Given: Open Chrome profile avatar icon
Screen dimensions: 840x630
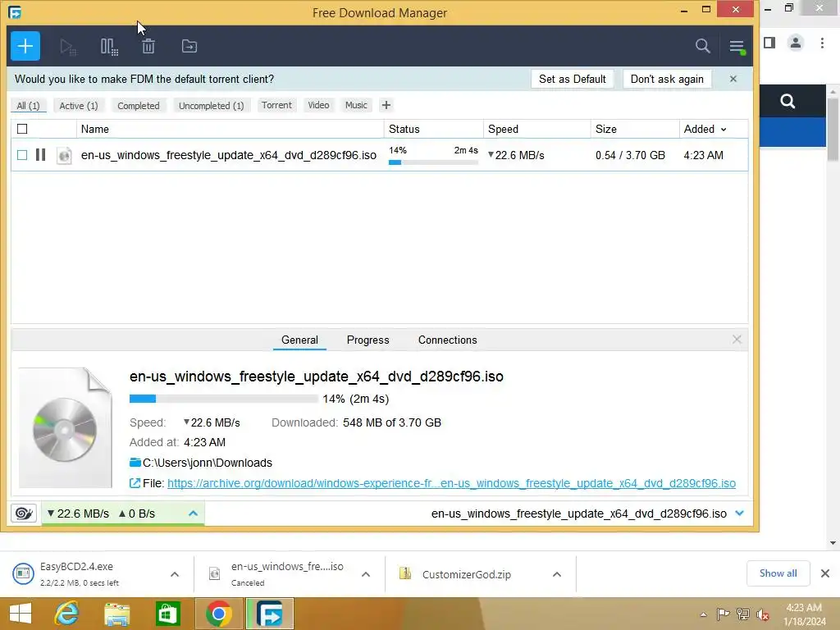Looking at the screenshot, I should pos(796,43).
